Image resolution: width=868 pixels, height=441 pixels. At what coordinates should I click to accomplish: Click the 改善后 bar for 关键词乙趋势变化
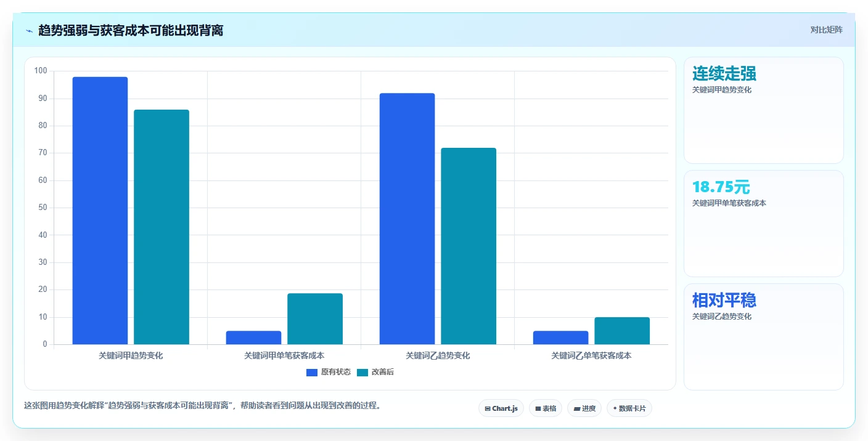tap(469, 246)
